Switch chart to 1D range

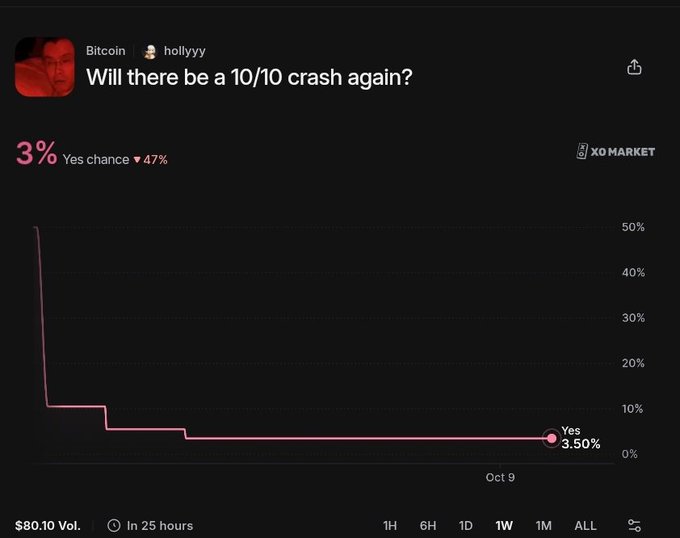point(465,525)
